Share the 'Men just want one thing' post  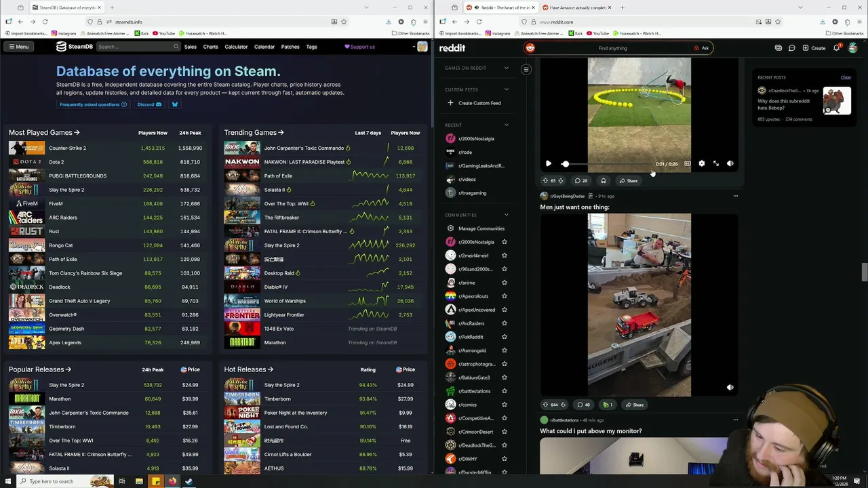(x=635, y=405)
